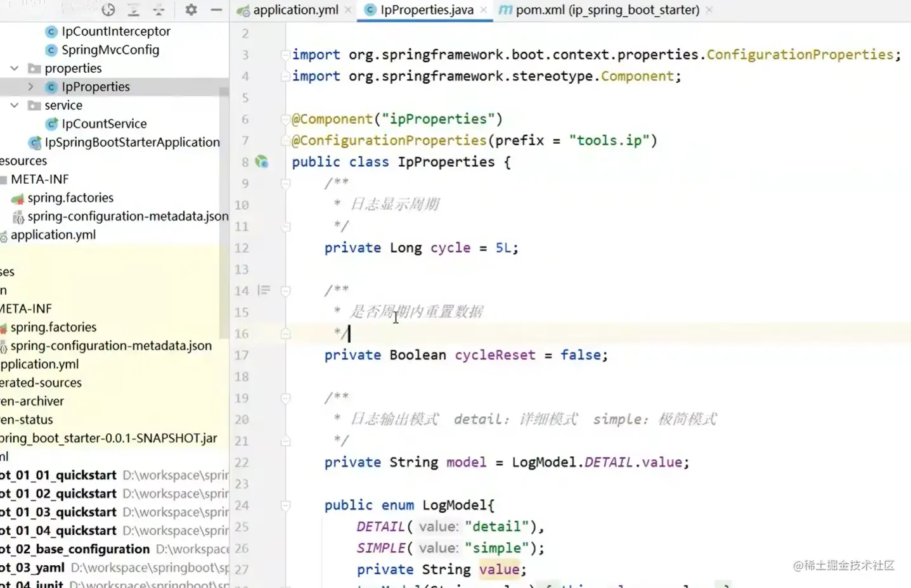The height and width of the screenshot is (588, 911).
Task: Select the 03_yaml module row
Action: 114,567
